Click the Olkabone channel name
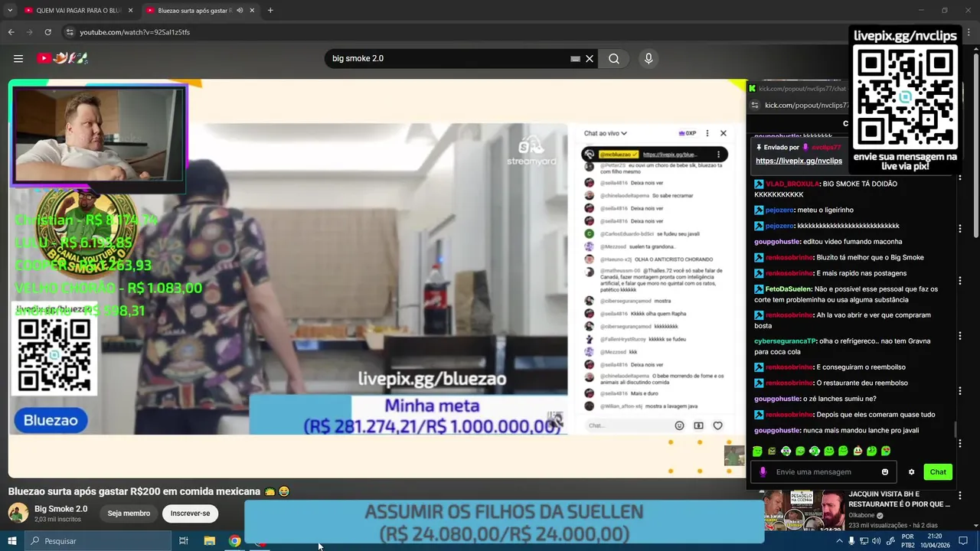Viewport: 980px width, 551px height. (x=862, y=516)
